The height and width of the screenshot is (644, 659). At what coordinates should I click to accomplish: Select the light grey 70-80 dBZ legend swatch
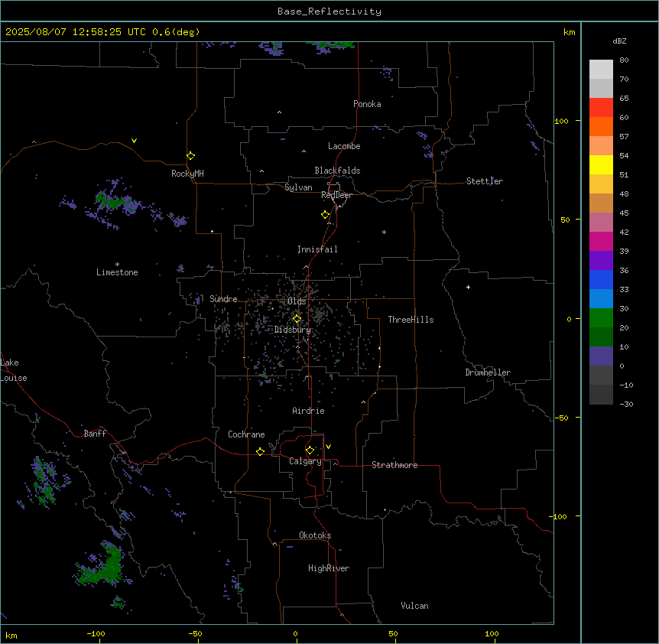(x=601, y=69)
